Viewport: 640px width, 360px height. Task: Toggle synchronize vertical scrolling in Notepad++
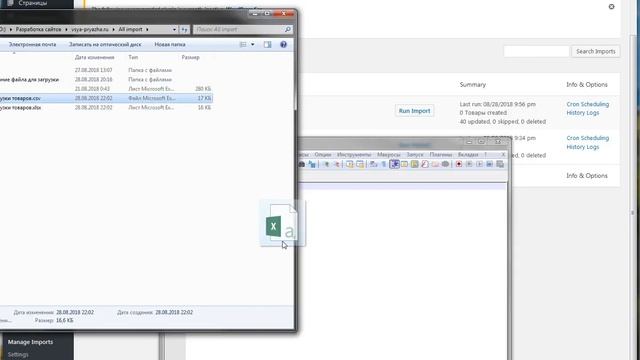click(x=350, y=164)
